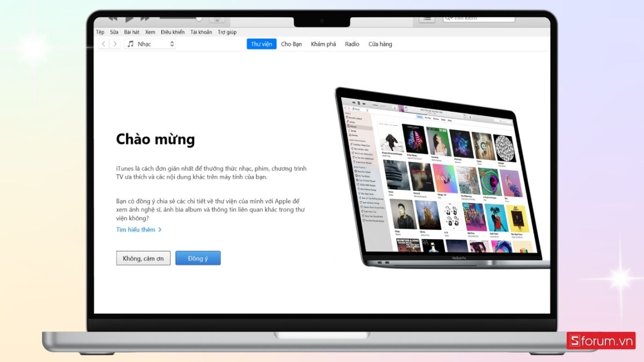Decline with the Không, cảm ơn button

point(143,258)
